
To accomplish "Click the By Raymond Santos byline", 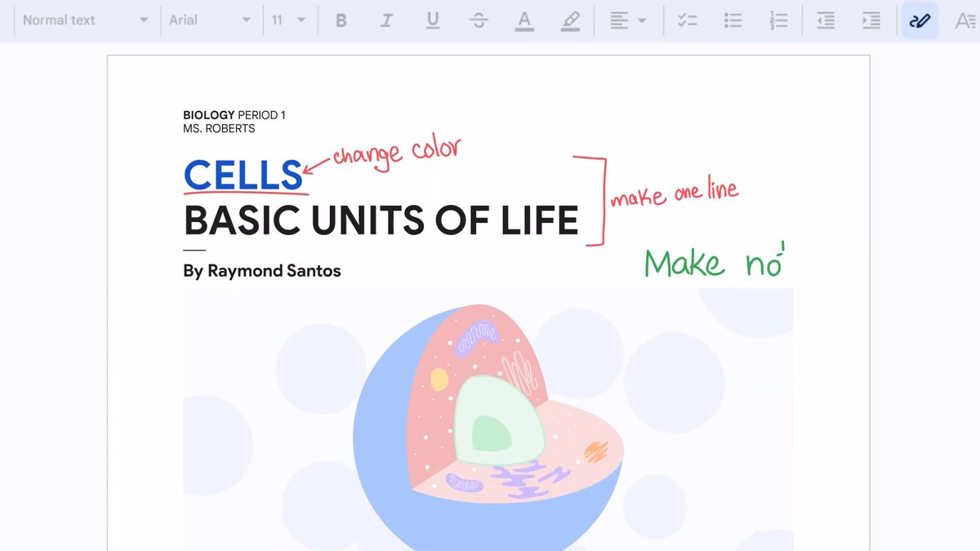I will (261, 271).
